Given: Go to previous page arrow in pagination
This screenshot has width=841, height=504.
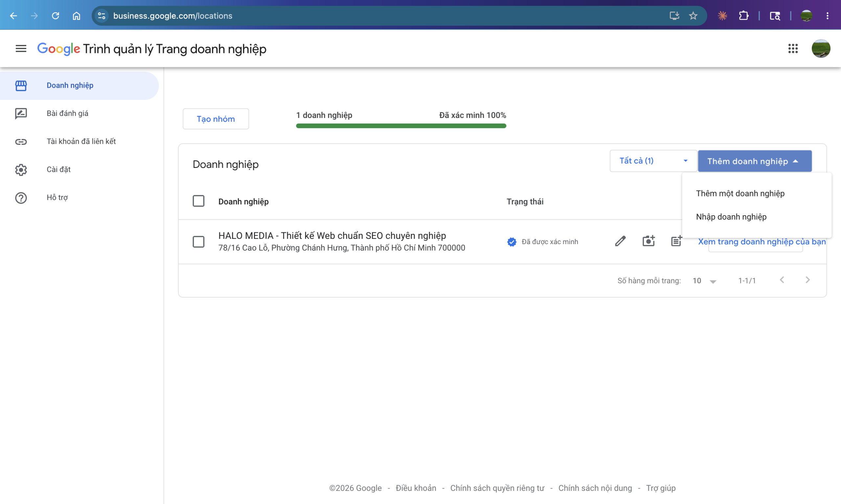Looking at the screenshot, I should (782, 280).
